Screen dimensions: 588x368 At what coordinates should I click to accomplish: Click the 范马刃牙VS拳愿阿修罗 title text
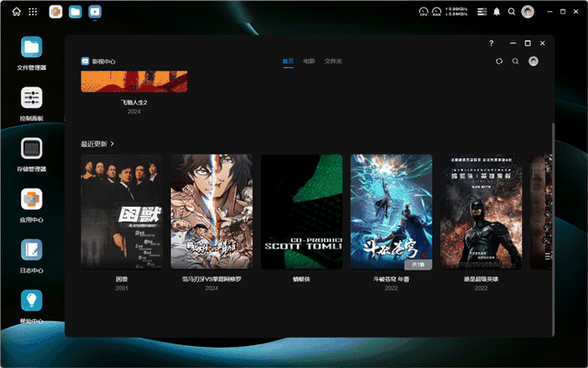[x=211, y=280]
